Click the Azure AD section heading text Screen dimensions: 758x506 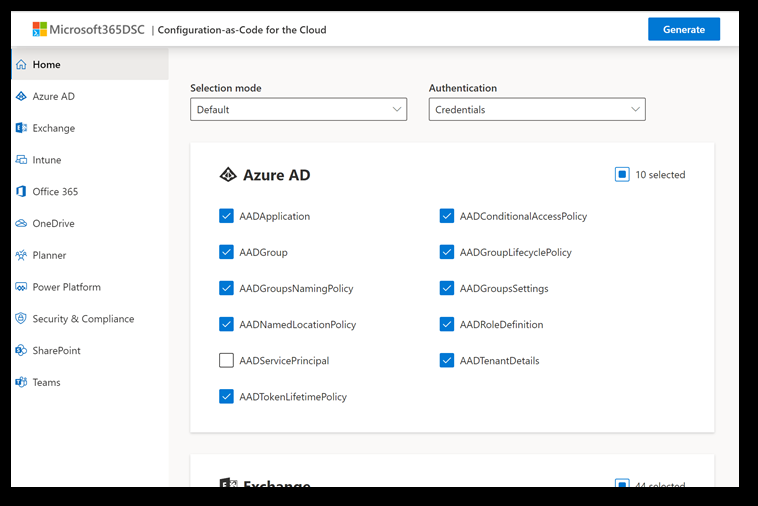pos(277,175)
